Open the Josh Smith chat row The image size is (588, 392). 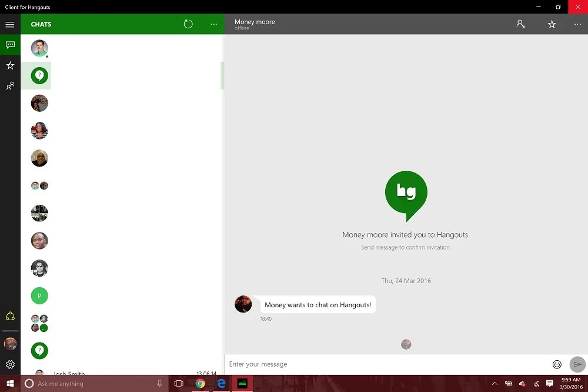[122, 373]
